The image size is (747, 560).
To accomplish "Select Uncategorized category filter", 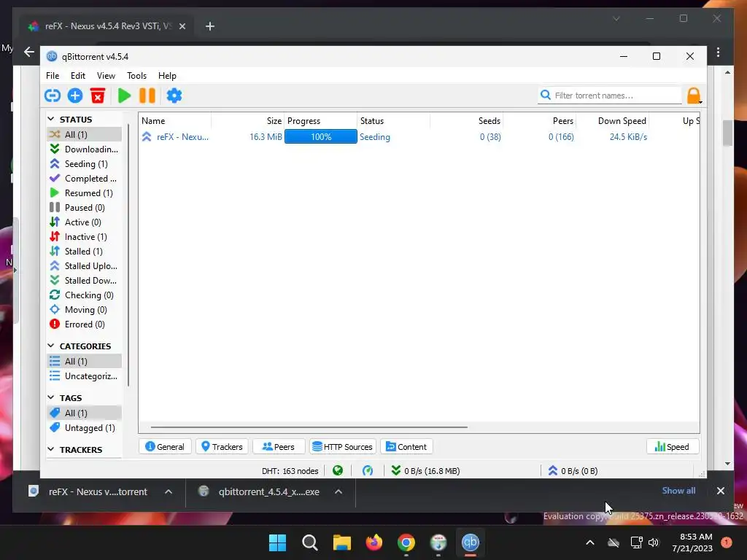I will click(85, 376).
